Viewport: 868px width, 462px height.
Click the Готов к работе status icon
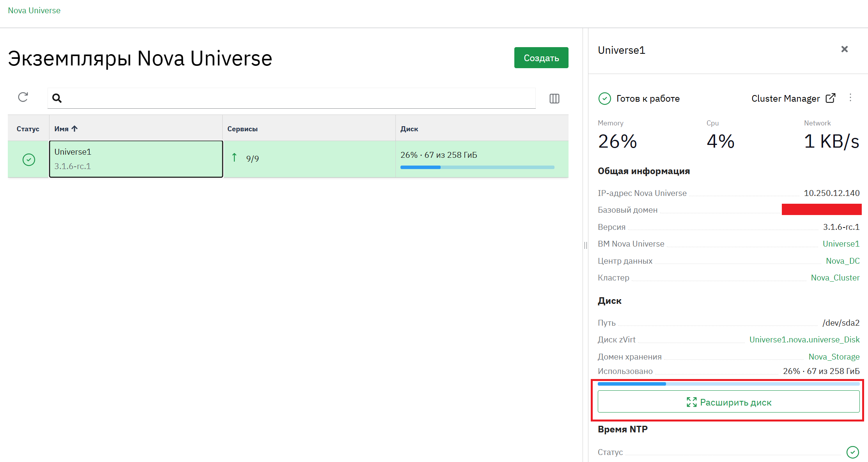(604, 99)
